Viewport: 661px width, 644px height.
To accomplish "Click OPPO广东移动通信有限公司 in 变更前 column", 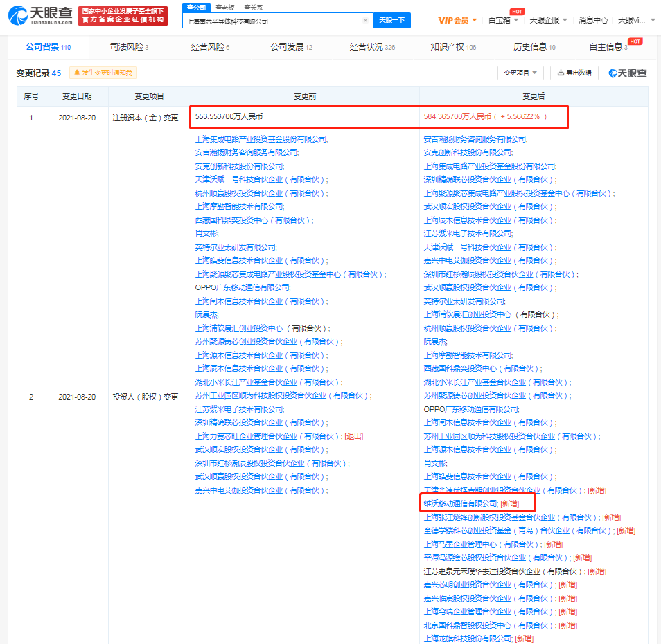I will [243, 287].
